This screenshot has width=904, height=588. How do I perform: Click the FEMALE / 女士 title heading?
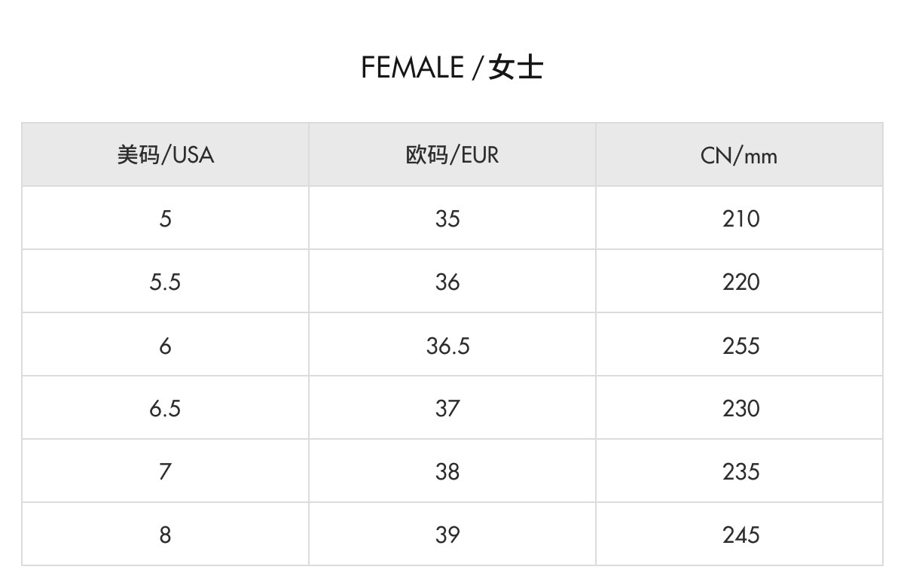[x=452, y=68]
